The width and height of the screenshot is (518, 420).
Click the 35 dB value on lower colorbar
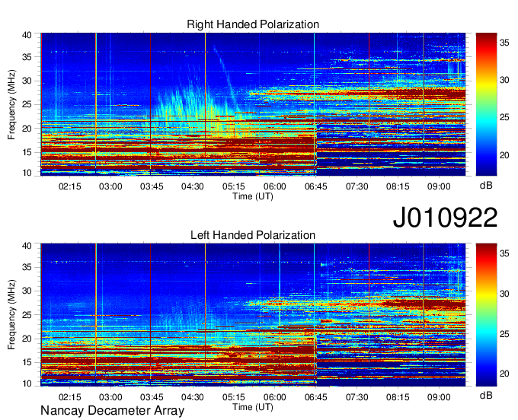(504, 253)
